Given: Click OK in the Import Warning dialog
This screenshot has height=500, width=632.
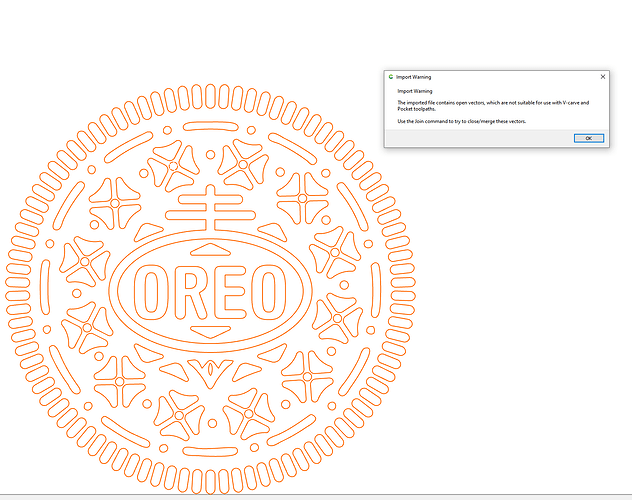Looking at the screenshot, I should pos(588,138).
